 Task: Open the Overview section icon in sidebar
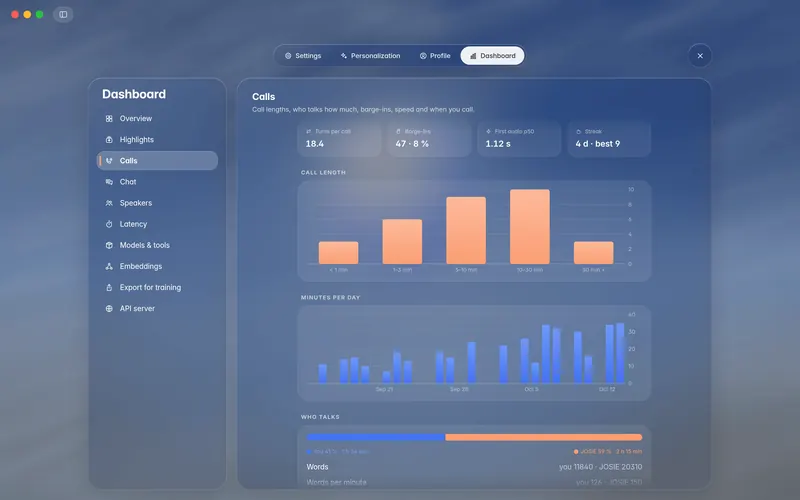coord(109,118)
